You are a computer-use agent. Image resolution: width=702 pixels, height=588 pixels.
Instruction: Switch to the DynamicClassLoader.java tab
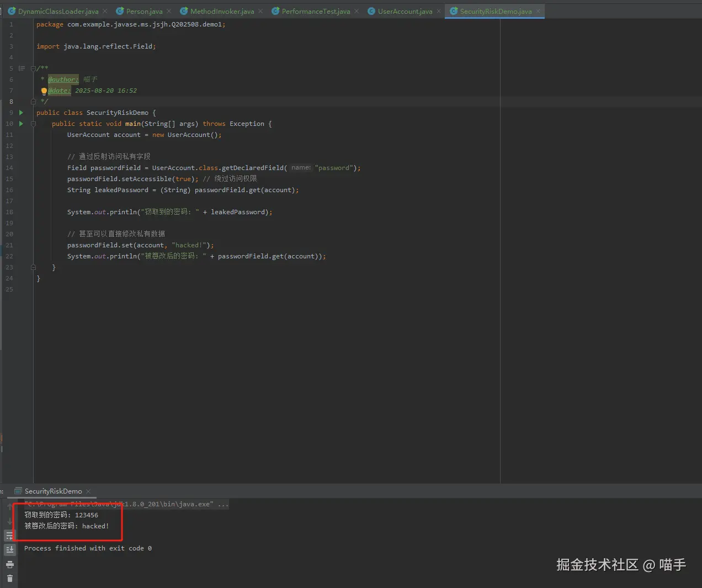pyautogui.click(x=58, y=11)
